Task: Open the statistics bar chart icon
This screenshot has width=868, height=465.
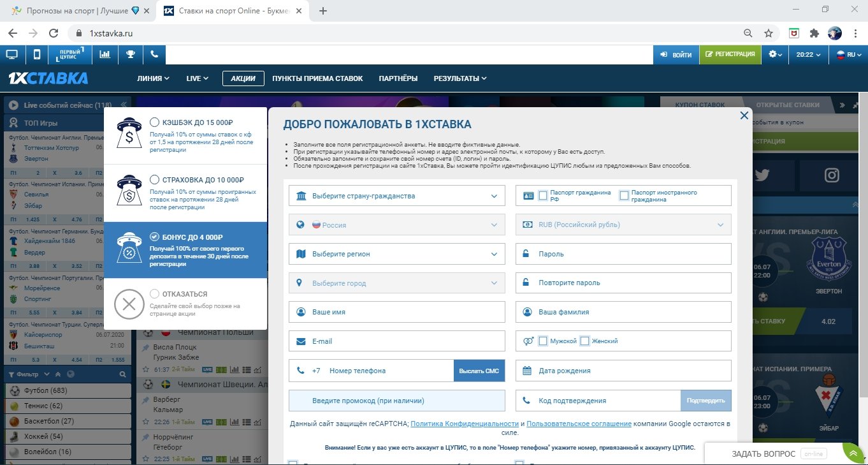Action: point(105,54)
